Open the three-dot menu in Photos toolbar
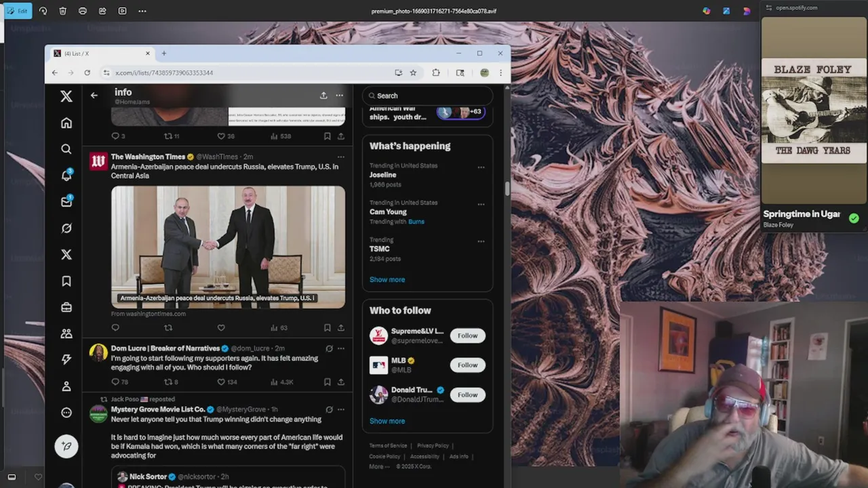868x488 pixels. coord(142,11)
